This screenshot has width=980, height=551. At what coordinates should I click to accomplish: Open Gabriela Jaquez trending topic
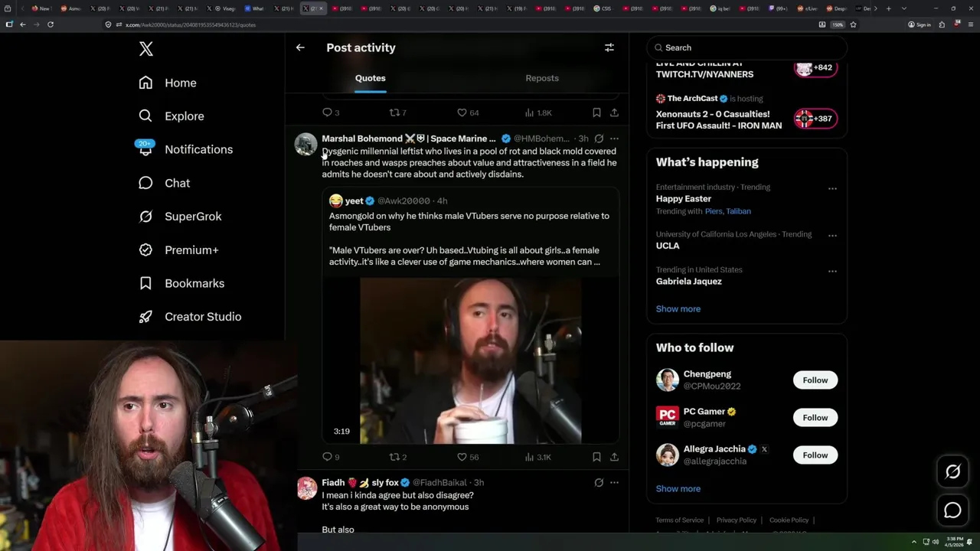[x=688, y=282]
